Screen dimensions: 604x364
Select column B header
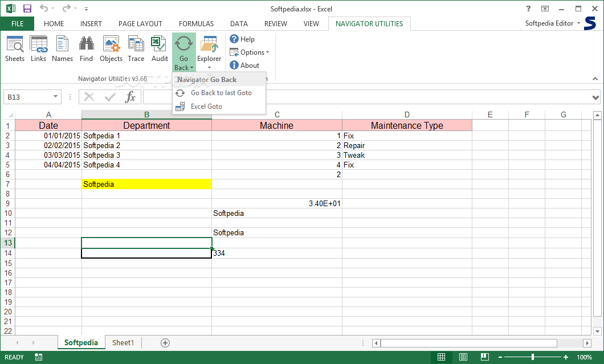click(146, 114)
